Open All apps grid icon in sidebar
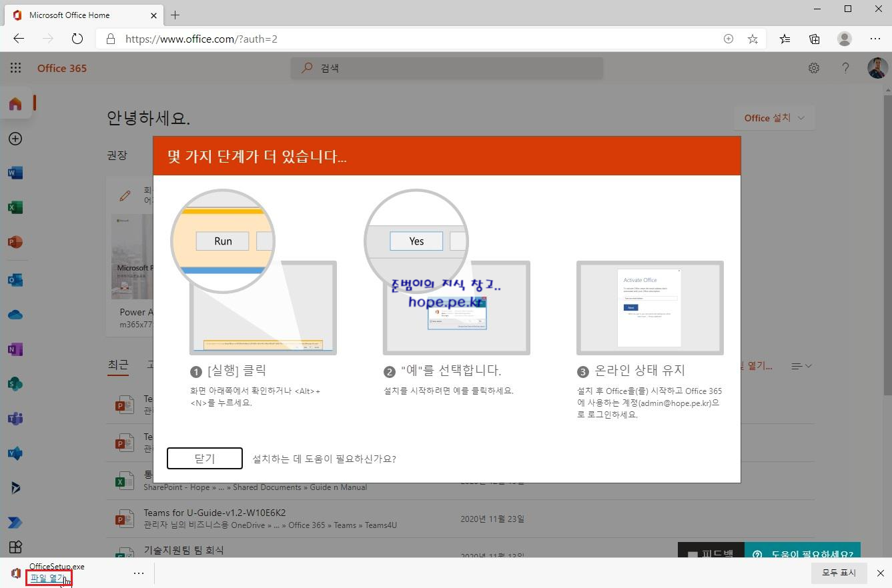The width and height of the screenshot is (892, 588). coord(15,547)
